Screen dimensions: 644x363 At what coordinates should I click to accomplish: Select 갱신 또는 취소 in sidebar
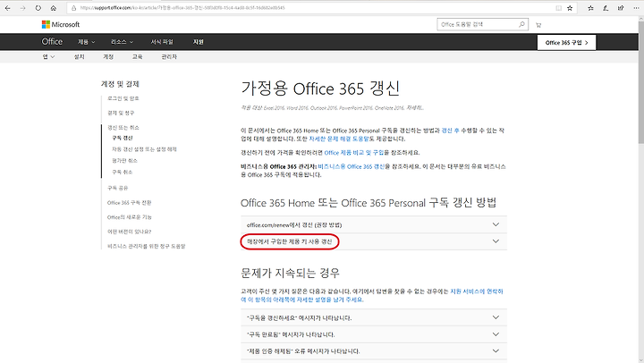click(x=123, y=128)
